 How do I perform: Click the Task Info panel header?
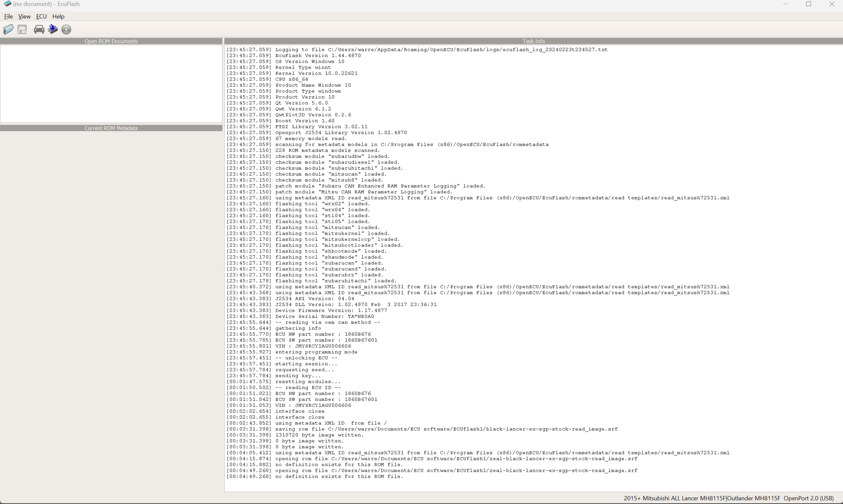coord(533,41)
